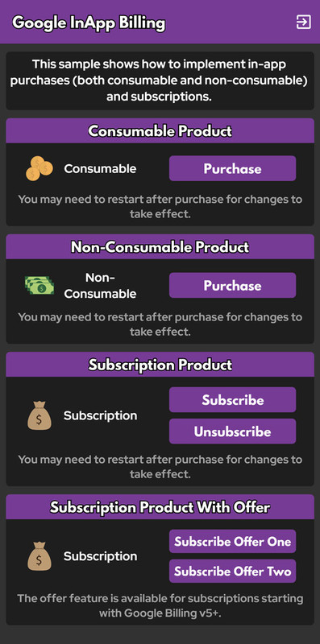The image size is (320, 644).
Task: Tap the money bag icon in the offer section
Action: (x=39, y=556)
